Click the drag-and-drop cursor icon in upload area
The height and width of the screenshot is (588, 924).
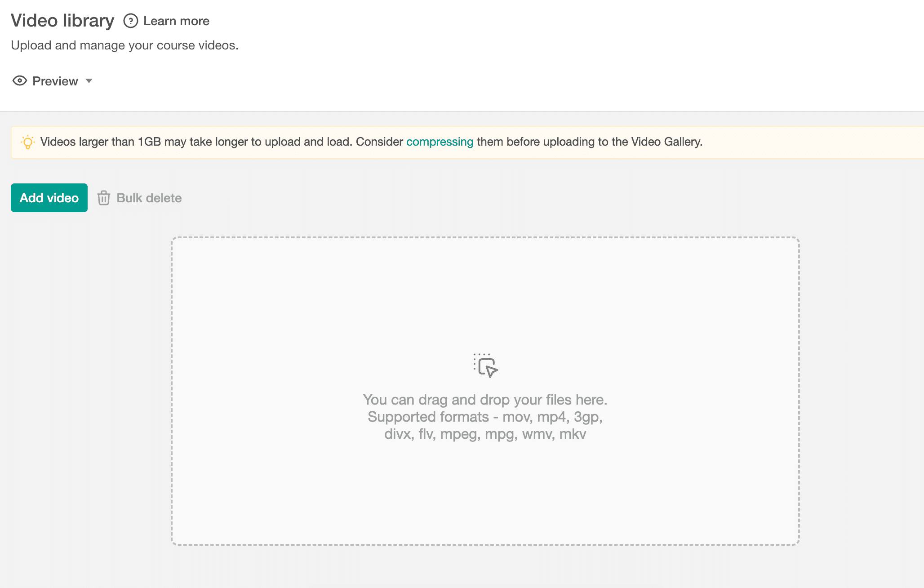tap(484, 365)
